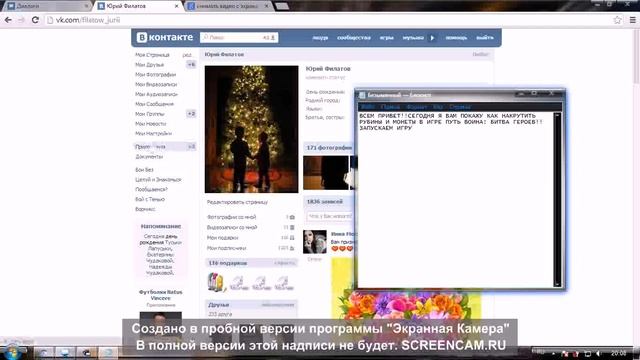The image size is (640, 360).
Task: Click the Windows Start orb
Action: [x=12, y=353]
